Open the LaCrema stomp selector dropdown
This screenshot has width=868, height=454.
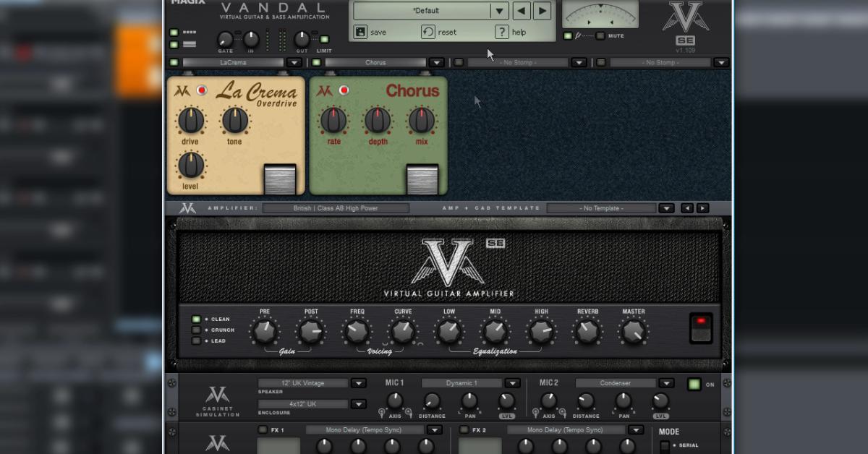tap(294, 63)
